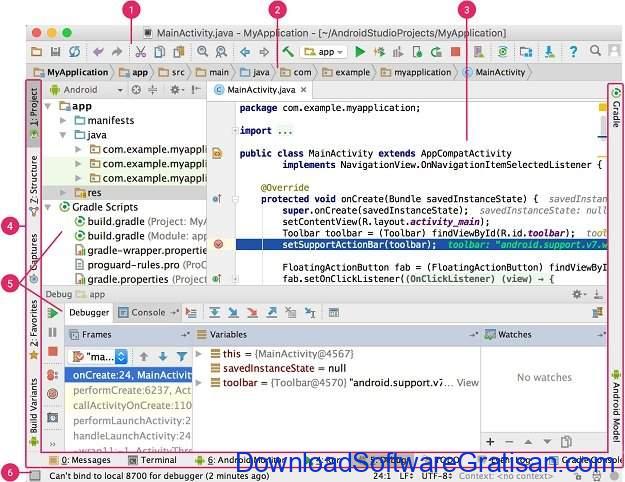Screen dimensions: 625x482
Task: Toggle the tool window quick-access icon in status bar
Action: tap(35, 476)
